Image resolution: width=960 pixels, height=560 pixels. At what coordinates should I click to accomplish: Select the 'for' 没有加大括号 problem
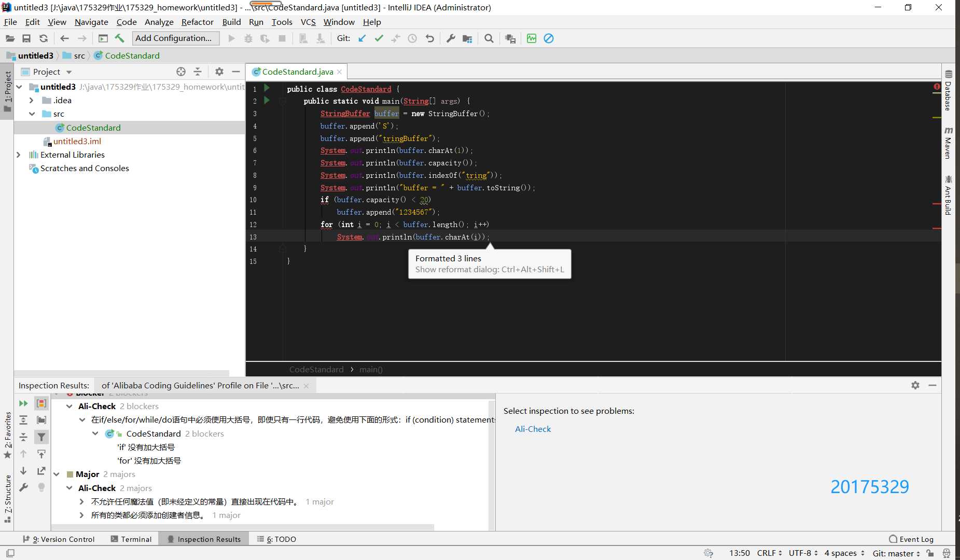click(149, 460)
